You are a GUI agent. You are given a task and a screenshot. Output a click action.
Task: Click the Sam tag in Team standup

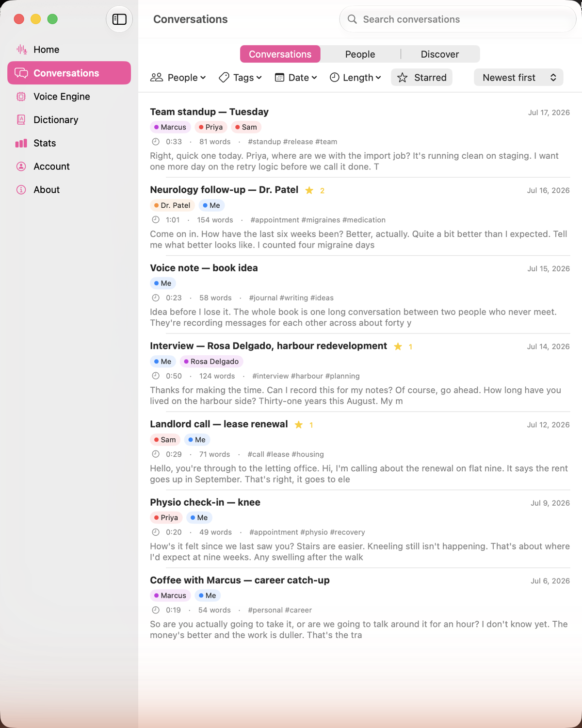coord(246,127)
